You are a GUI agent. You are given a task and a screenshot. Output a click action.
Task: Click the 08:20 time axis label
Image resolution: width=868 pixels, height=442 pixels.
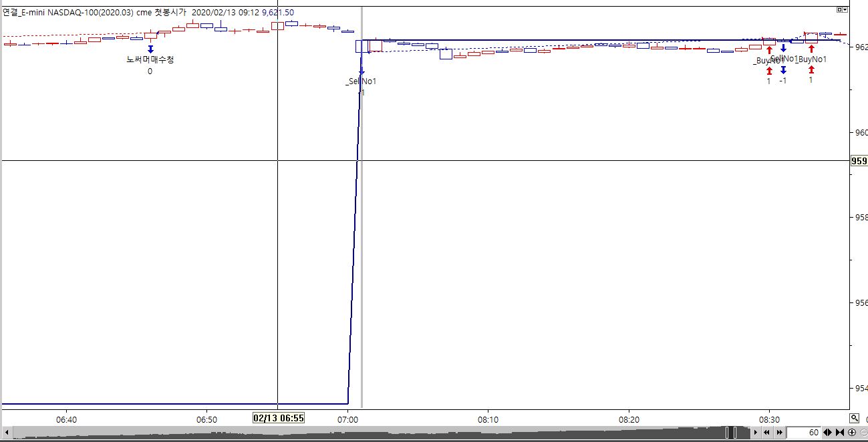pos(629,419)
